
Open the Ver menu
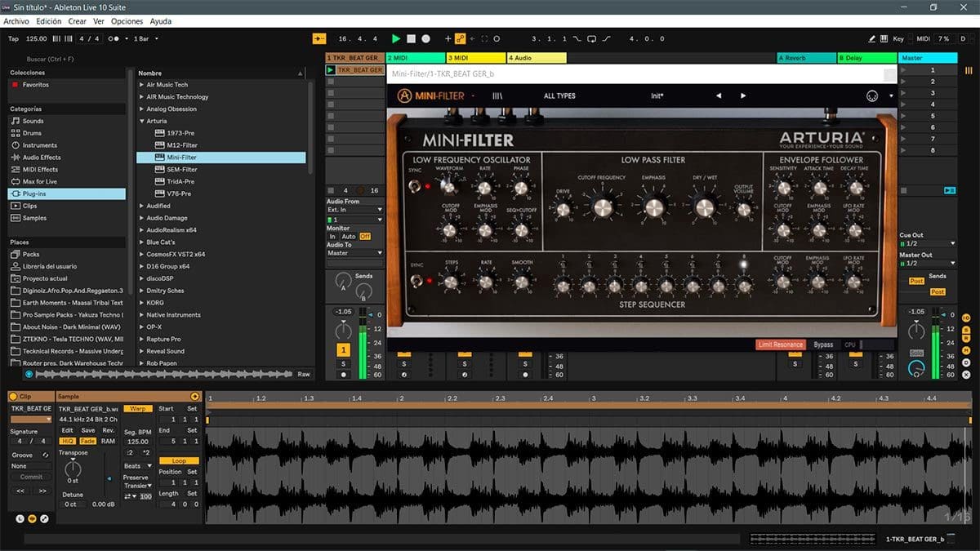click(99, 21)
